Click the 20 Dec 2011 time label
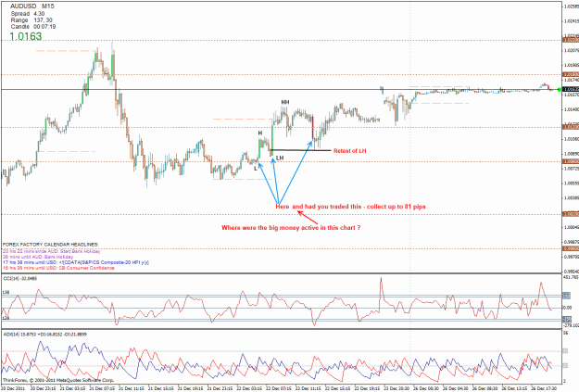Viewport: 579px width, 392px height. [13, 388]
